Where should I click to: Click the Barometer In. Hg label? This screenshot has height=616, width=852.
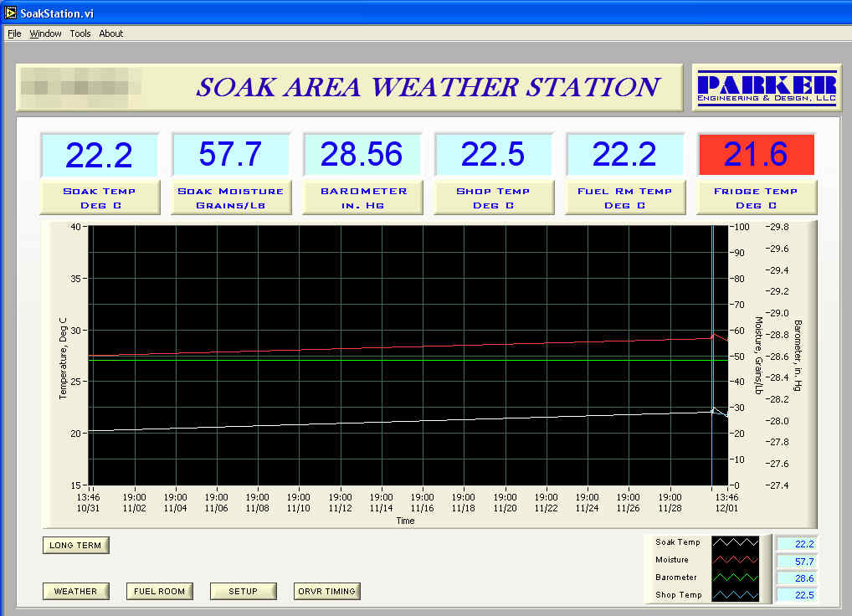[362, 198]
